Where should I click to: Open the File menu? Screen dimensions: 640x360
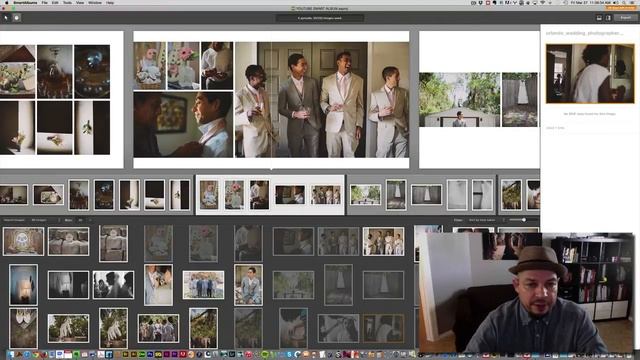tap(44, 2)
